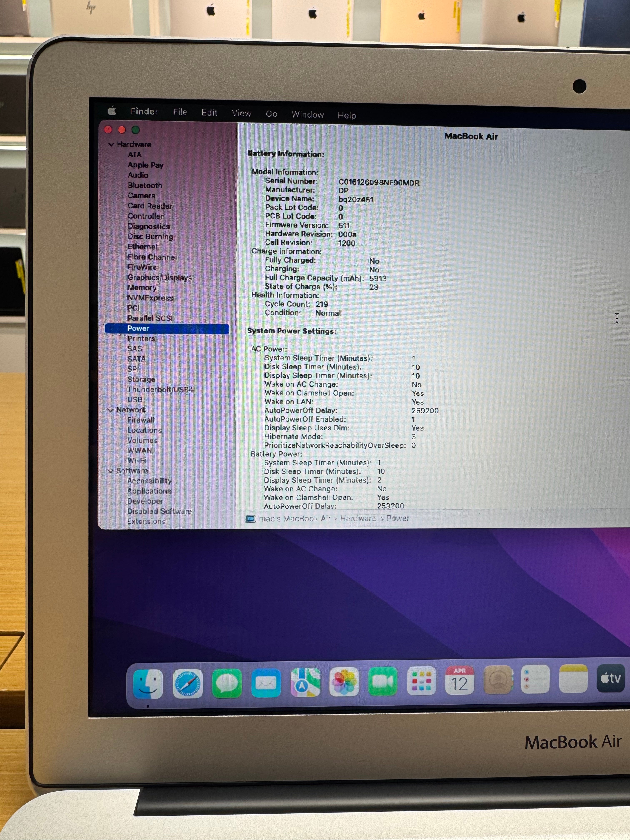Open the File menu

180,112
